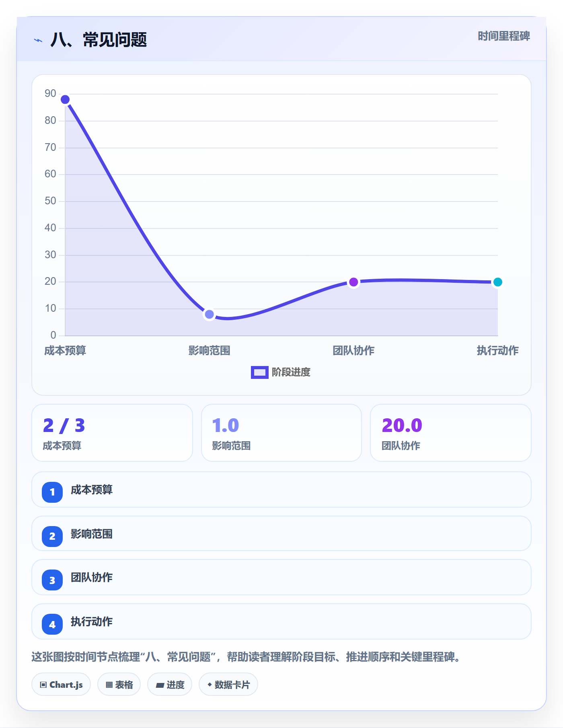Screen dimensions: 563x728
Task: Click the 执行动作 timeline list row
Action: pyautogui.click(x=281, y=621)
